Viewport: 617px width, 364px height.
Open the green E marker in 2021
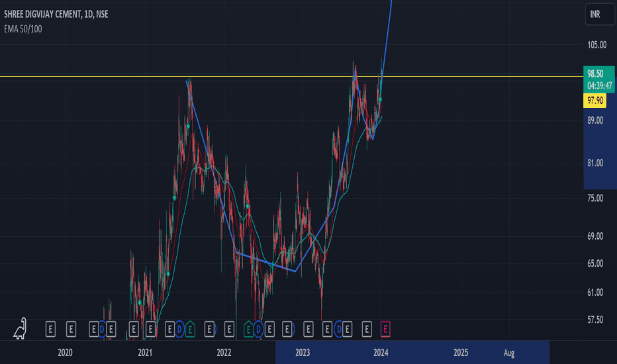pyautogui.click(x=190, y=329)
